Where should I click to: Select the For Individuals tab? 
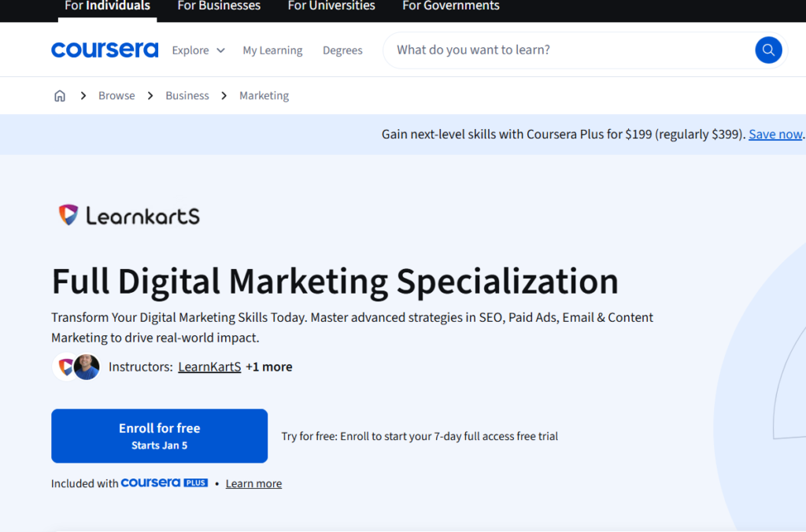point(106,6)
